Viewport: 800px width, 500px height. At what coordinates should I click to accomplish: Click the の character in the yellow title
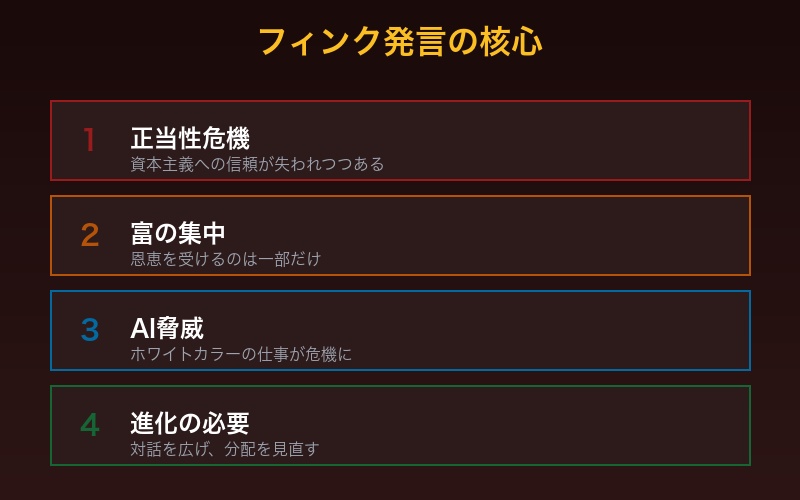[x=462, y=42]
